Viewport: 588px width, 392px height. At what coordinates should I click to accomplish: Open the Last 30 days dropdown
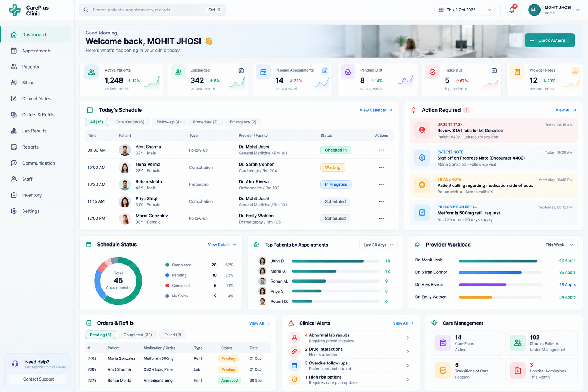[378, 245]
